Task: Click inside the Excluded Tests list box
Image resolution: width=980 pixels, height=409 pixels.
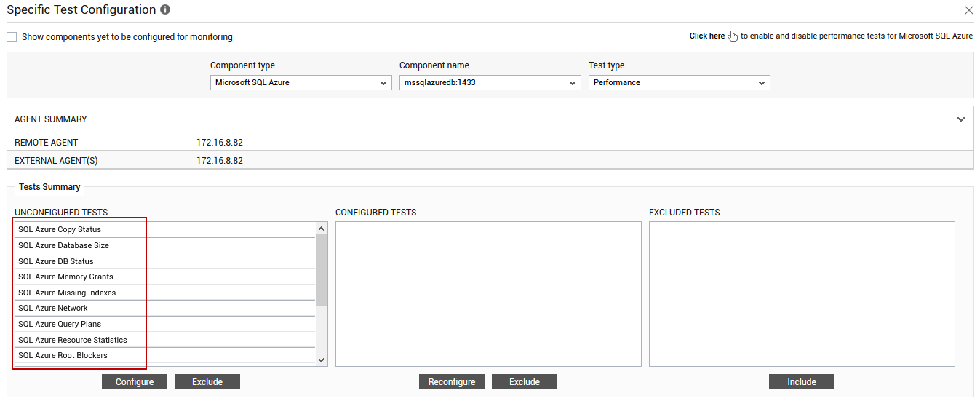Action: [x=802, y=294]
